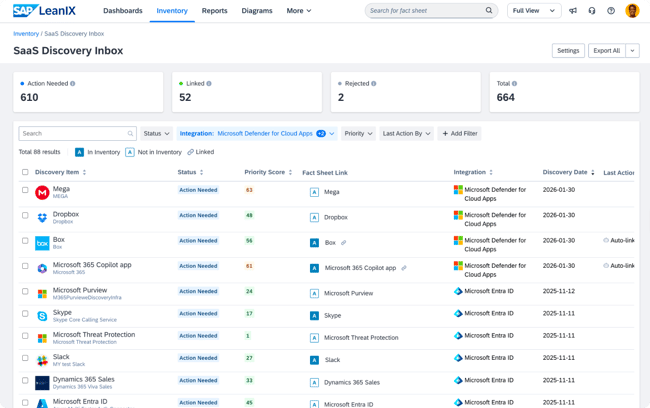Click the search magnifier in fact sheet search
The image size is (650, 408).
(489, 10)
